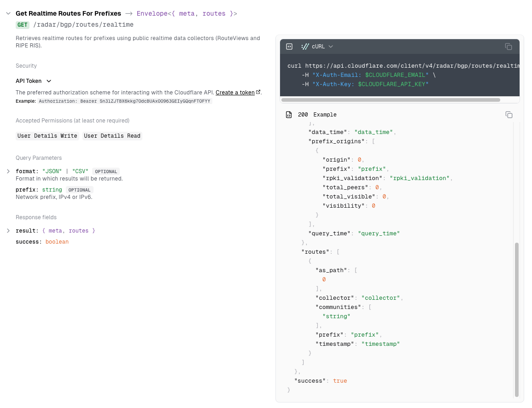This screenshot has height=408, width=532.
Task: Click the cURL slashes logo icon
Action: [305, 47]
